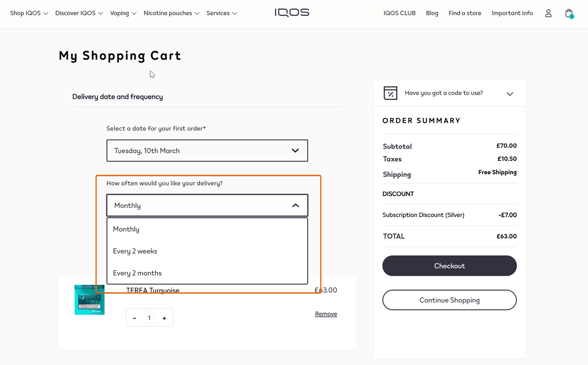Click the Taxes £10.50 value
Viewport: 588px width, 365px height.
point(507,159)
